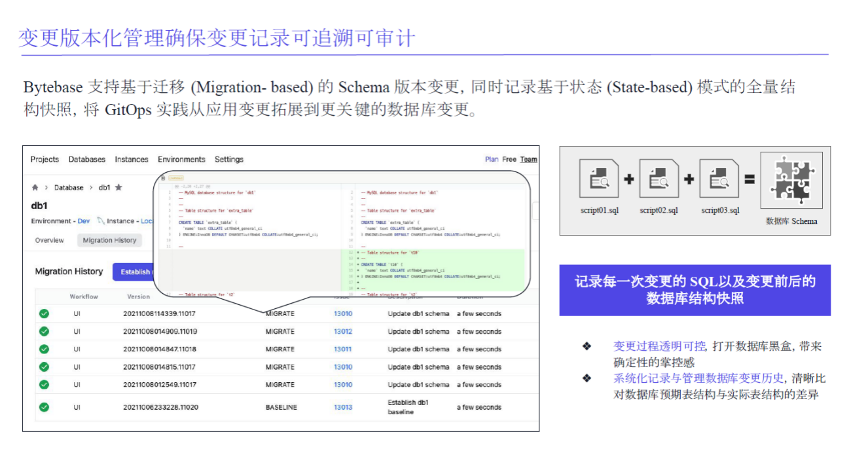Star the db1 database via star icon

click(118, 187)
